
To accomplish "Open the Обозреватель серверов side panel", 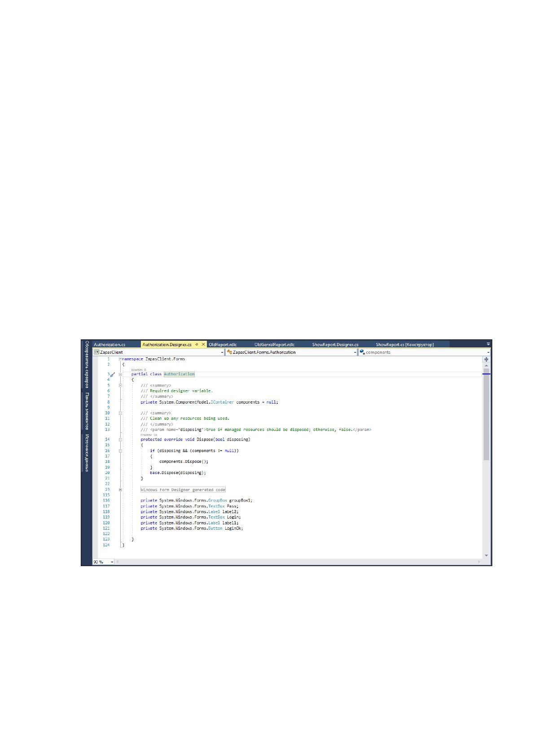I will coord(87,364).
